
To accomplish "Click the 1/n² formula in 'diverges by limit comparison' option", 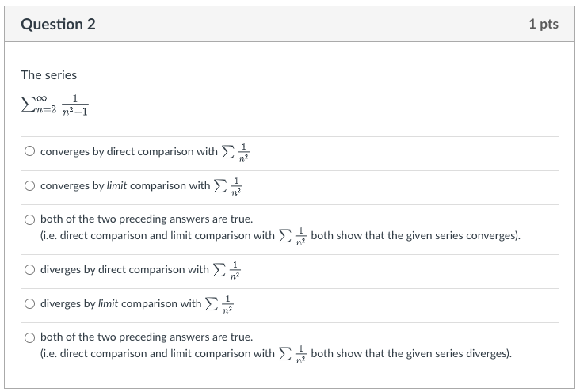I will coord(219,304).
